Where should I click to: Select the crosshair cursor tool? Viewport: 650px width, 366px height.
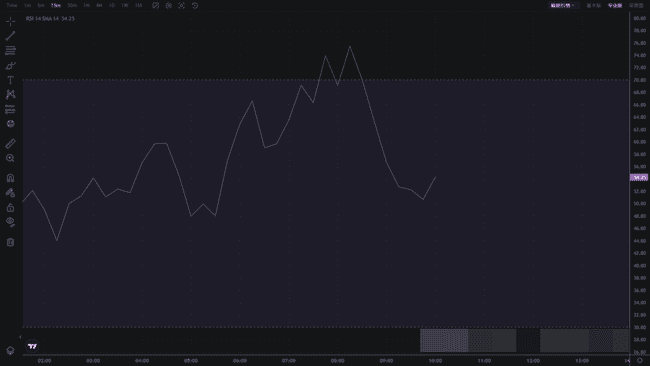(x=10, y=21)
